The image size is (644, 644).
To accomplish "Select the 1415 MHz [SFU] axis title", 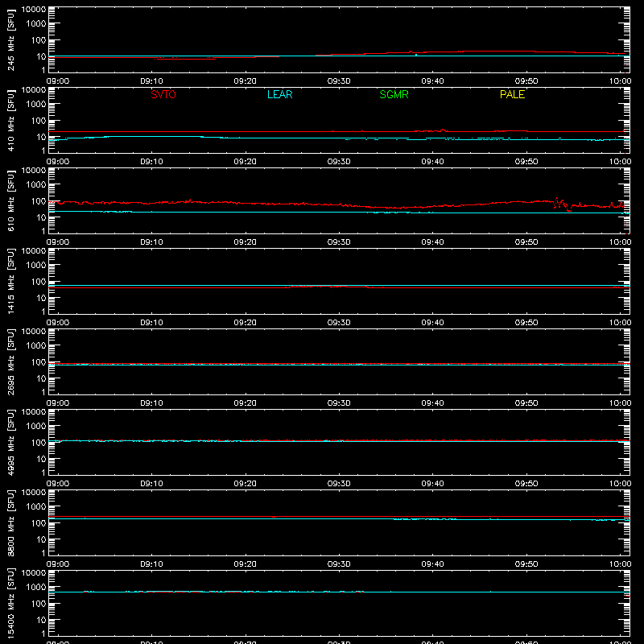I will pyautogui.click(x=10, y=282).
